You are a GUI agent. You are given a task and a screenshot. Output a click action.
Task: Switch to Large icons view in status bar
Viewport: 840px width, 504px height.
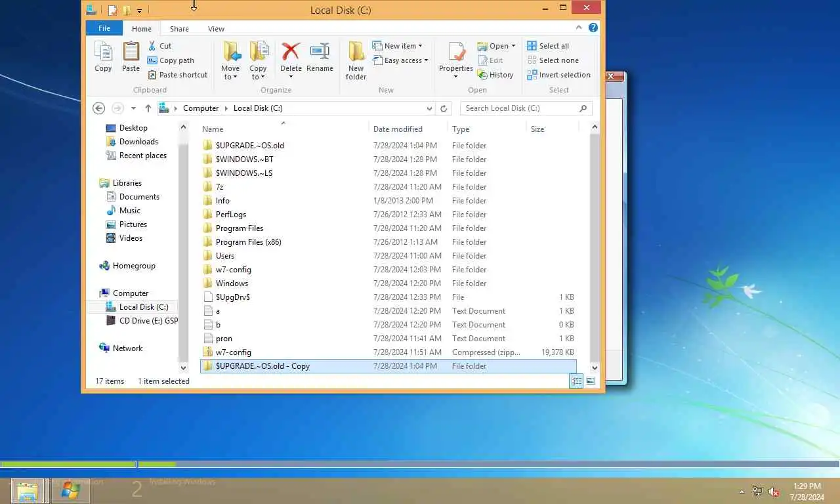pyautogui.click(x=591, y=381)
